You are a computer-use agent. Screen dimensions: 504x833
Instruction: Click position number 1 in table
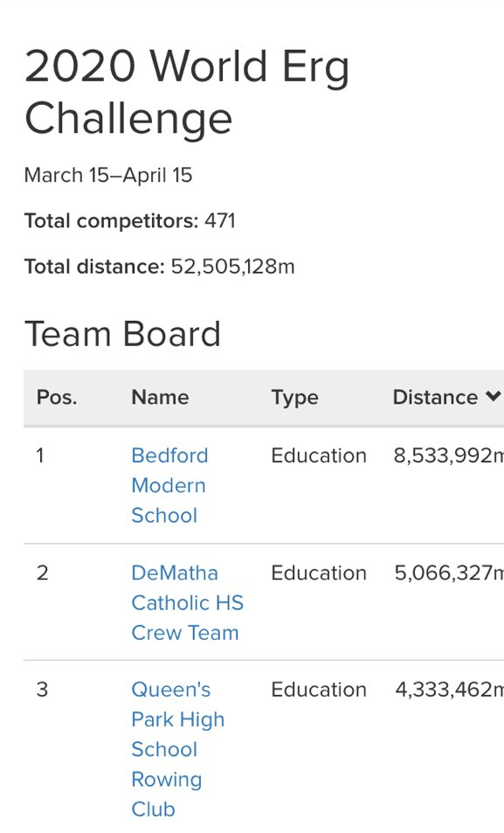click(x=40, y=455)
